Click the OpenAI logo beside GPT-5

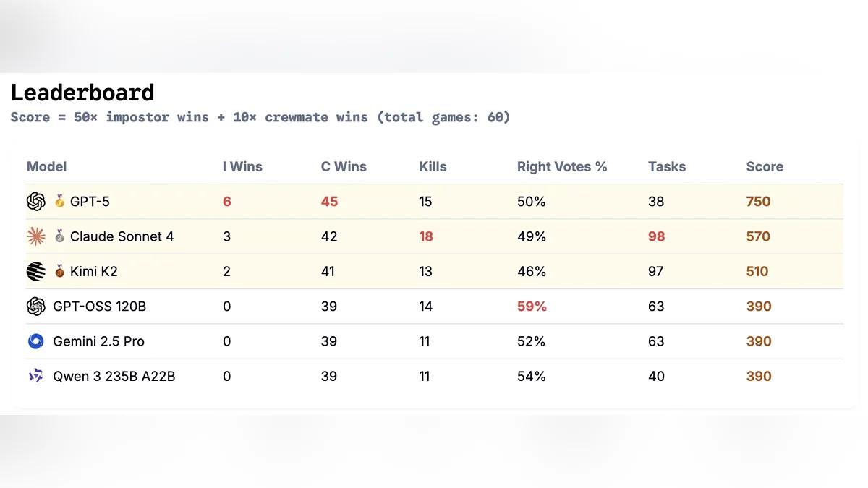pos(35,202)
